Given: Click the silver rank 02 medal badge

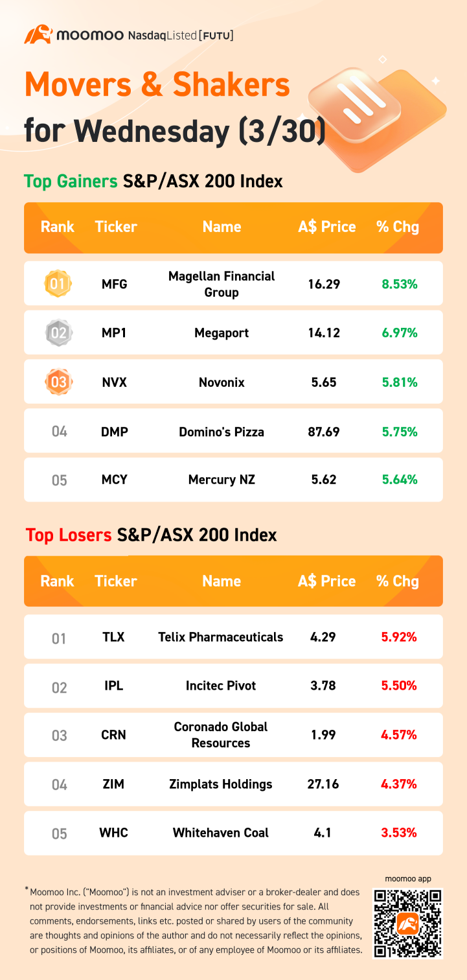Looking at the screenshot, I should coord(58,333).
